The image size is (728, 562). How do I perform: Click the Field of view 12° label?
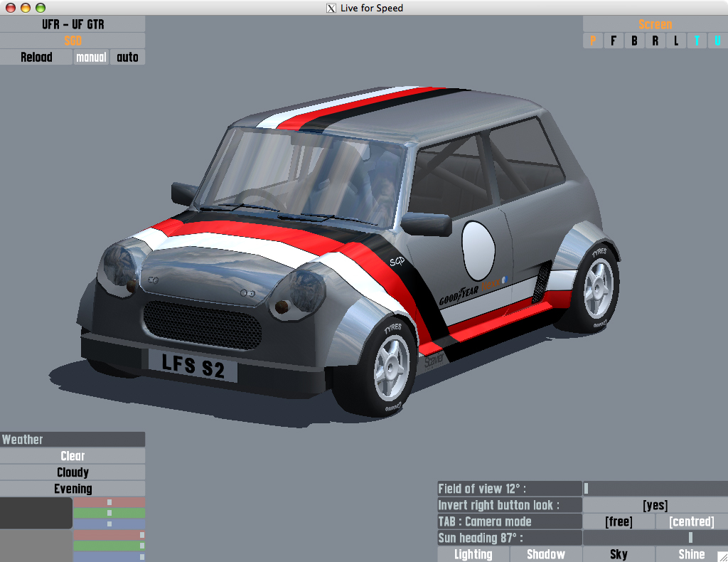[510, 489]
